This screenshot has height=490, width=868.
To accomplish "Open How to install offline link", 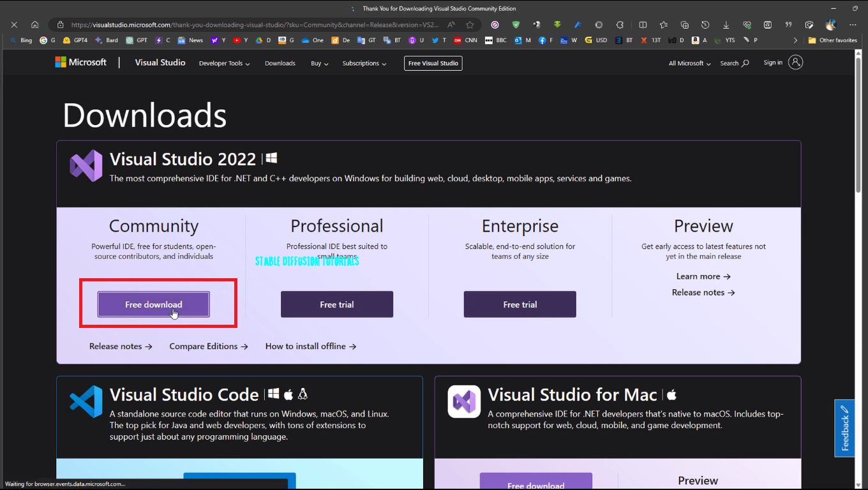I will [x=311, y=346].
